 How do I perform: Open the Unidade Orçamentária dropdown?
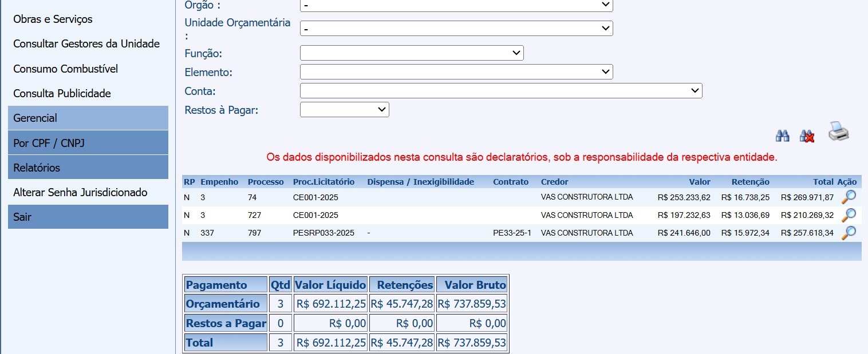click(456, 28)
